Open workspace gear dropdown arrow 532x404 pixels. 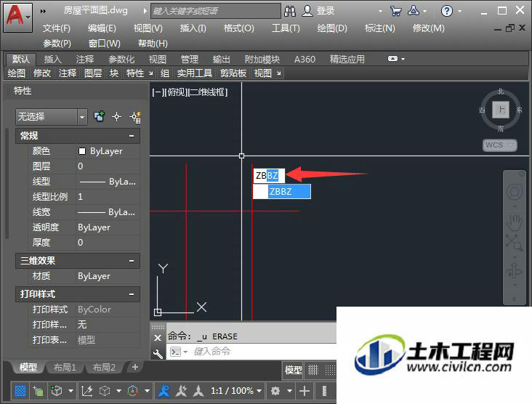(x=289, y=391)
